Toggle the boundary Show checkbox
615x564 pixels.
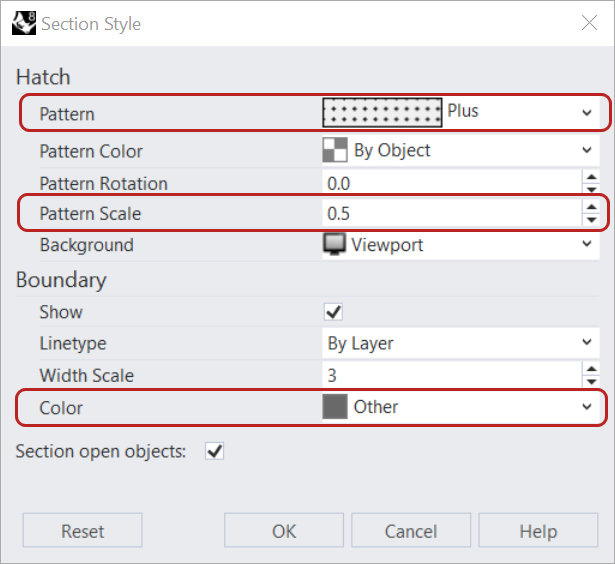pos(334,312)
